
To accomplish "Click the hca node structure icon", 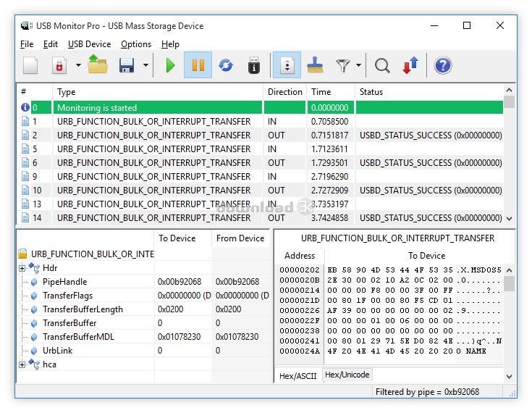I will coord(34,364).
